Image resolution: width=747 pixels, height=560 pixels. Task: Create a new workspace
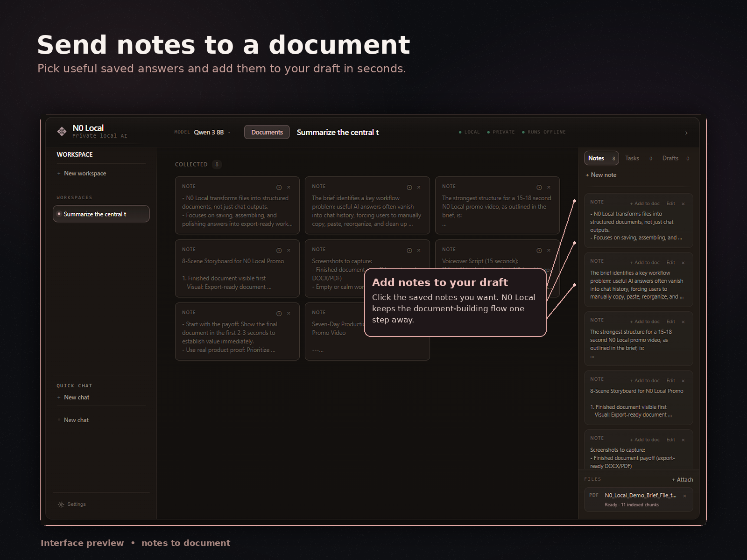click(x=82, y=173)
